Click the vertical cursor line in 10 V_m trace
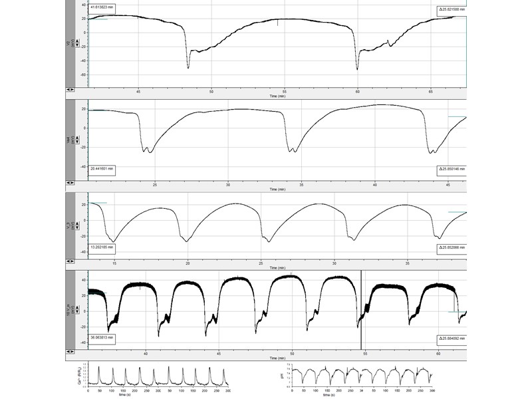 361,310
